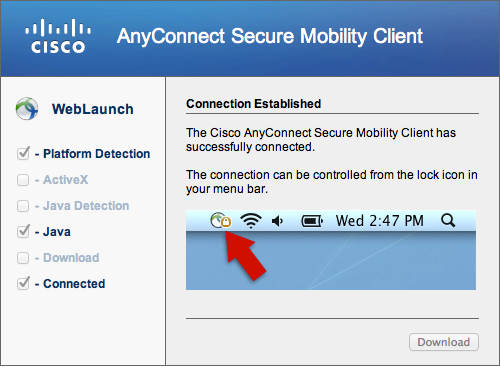Image resolution: width=500 pixels, height=367 pixels.
Task: Click the volume speaker icon
Action: (277, 221)
